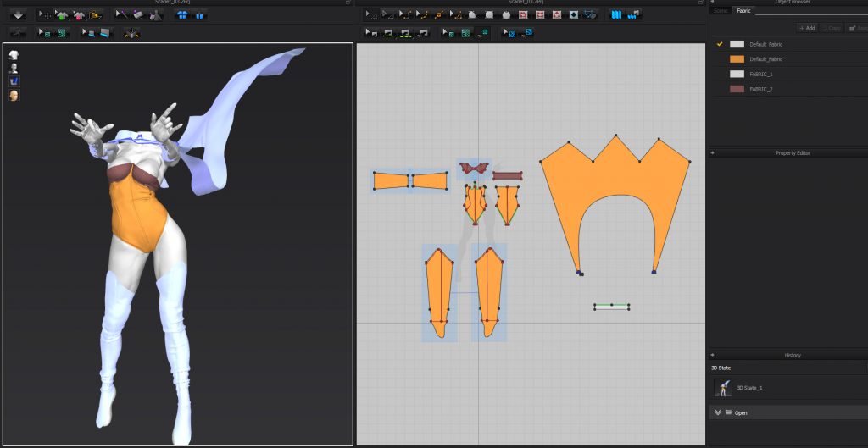This screenshot has height=448, width=868.
Task: Select the 2D Edit Sewing tool
Action: point(371,33)
